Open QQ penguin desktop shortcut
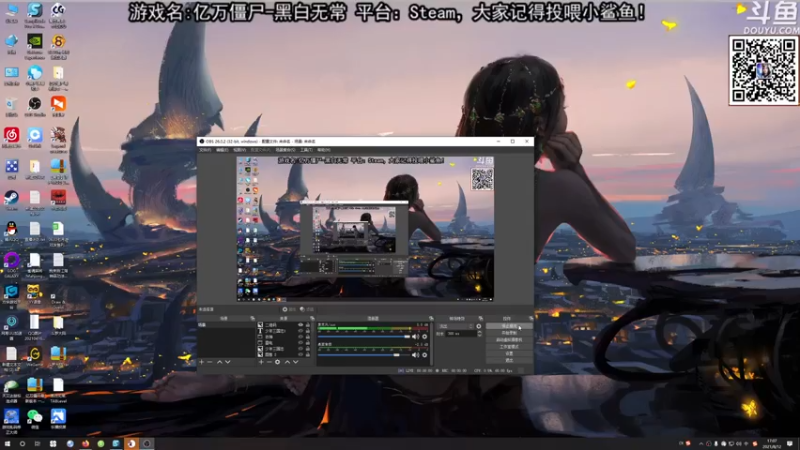This screenshot has height=450, width=800. coord(11,231)
